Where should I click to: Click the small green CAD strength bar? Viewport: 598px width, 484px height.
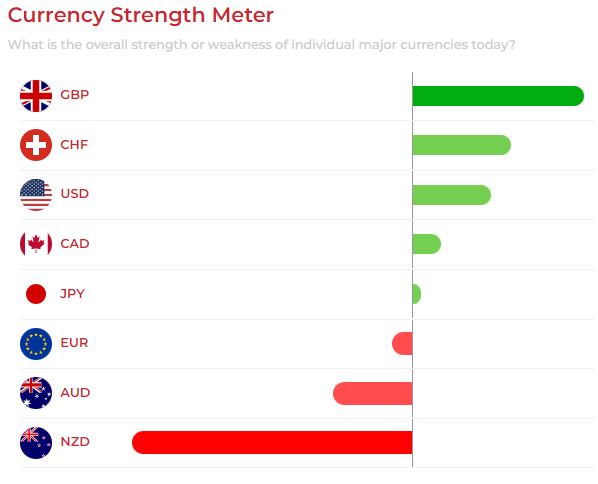[427, 244]
